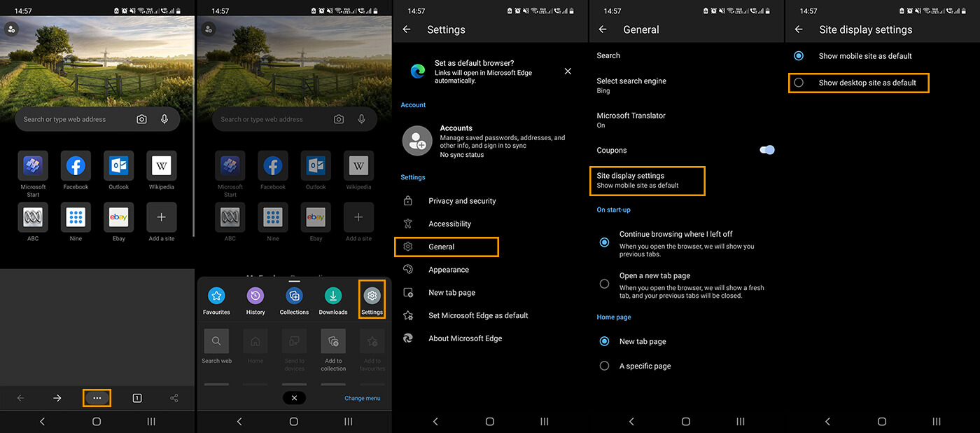The image size is (980, 433).
Task: Tap the profile avatar above the un-dimmed landscape photo
Action: click(11, 29)
